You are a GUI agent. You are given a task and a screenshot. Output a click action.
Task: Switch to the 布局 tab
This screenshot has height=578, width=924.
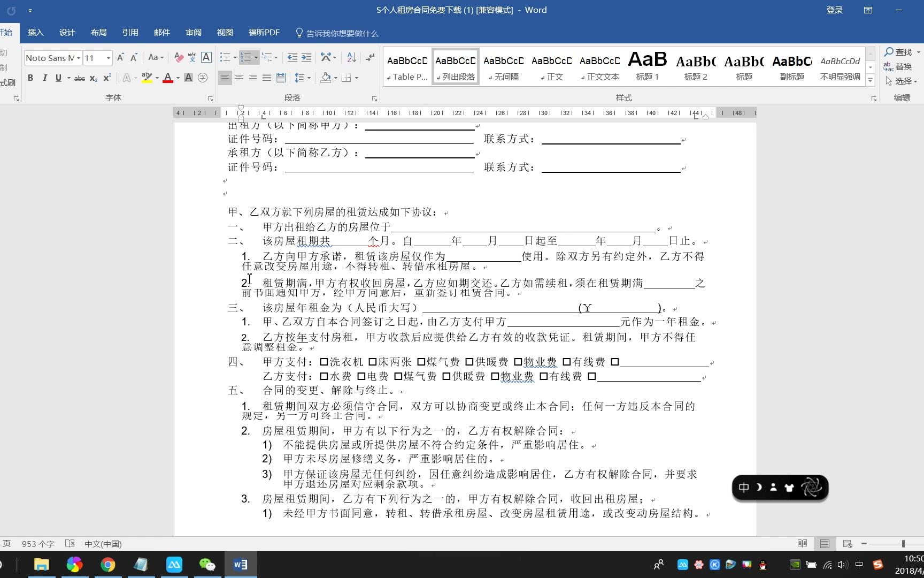click(98, 33)
